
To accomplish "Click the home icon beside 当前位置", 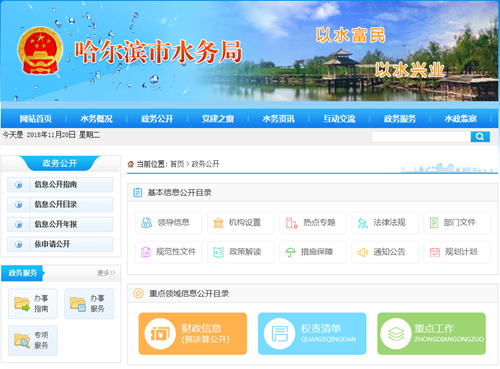I will 131,164.
